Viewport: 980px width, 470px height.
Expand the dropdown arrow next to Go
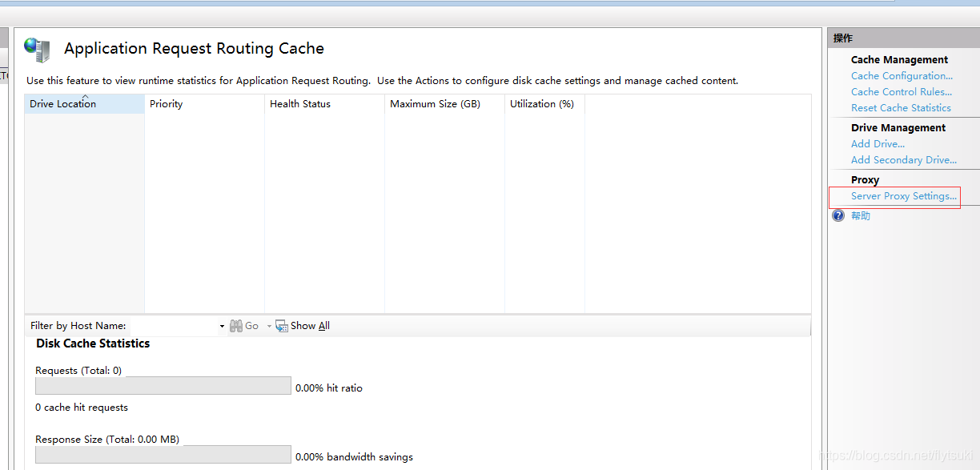coord(269,327)
